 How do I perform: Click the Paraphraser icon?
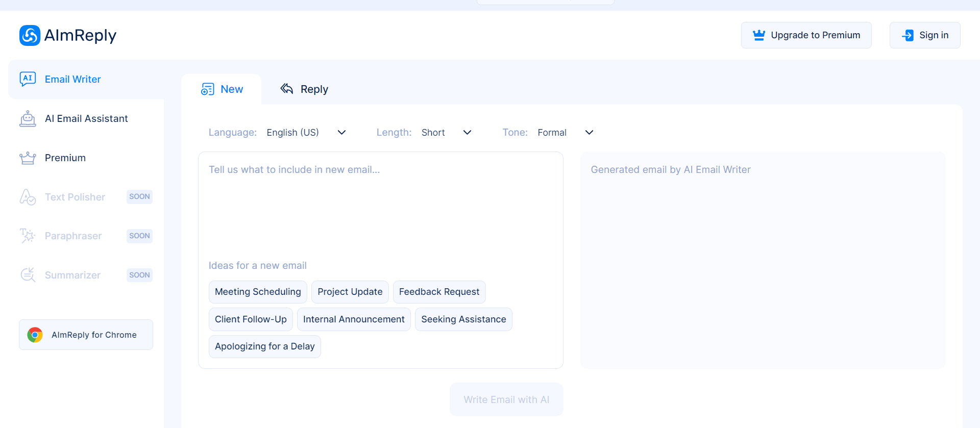pos(28,236)
